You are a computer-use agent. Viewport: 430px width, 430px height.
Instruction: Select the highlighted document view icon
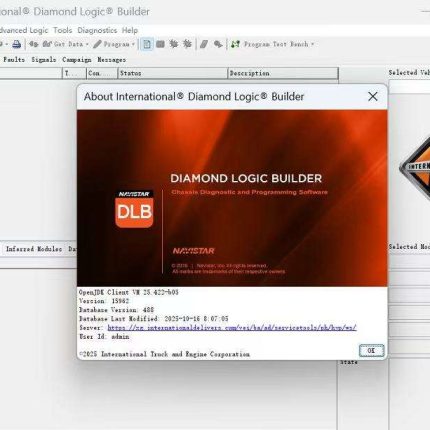147,44
